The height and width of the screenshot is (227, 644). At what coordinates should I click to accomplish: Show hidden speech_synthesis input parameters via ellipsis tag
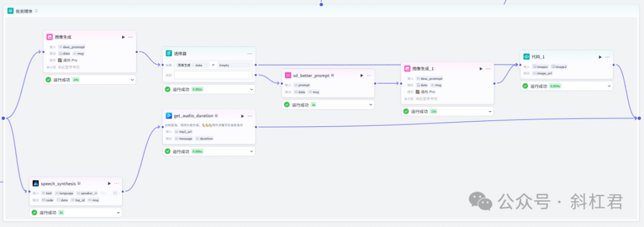(x=115, y=193)
